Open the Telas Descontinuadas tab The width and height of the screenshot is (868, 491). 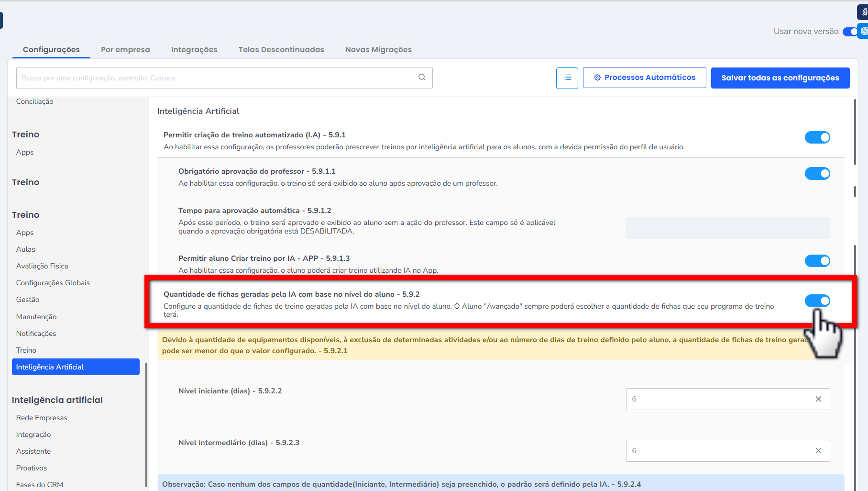281,50
